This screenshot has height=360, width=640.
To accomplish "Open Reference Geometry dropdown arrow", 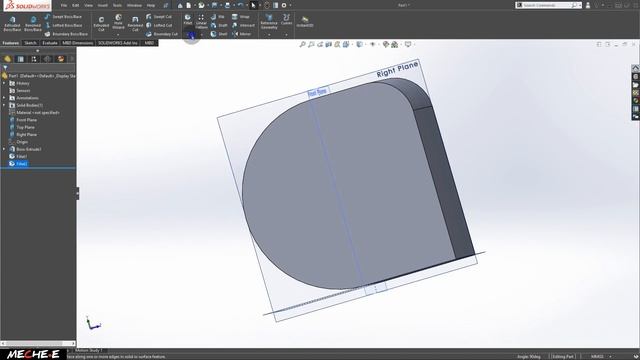I will [269, 34].
